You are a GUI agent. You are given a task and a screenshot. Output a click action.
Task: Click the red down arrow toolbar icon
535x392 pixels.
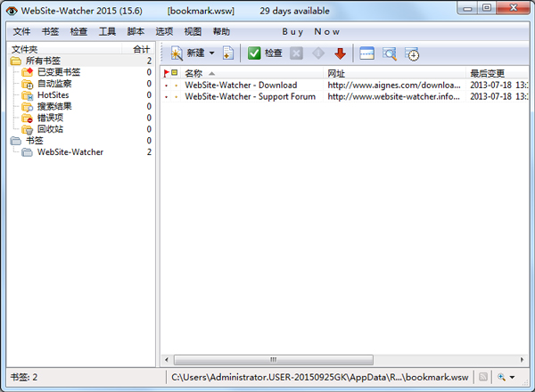pos(341,53)
